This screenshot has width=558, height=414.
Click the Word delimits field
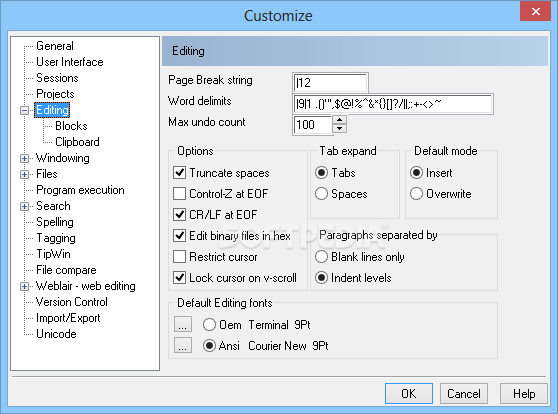coord(393,104)
